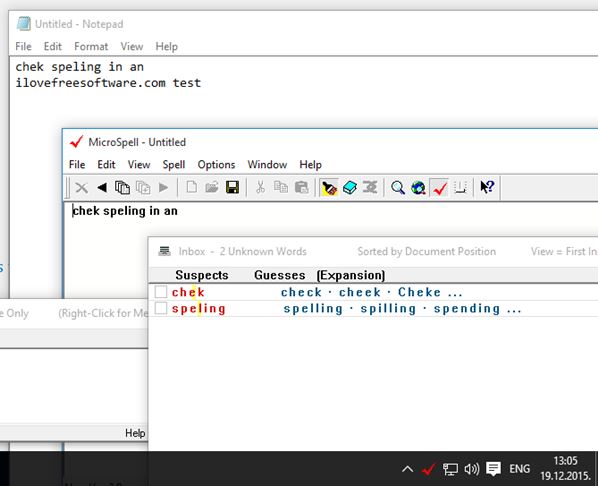Choose the guess 'Cheke'
598x486 pixels.
point(420,292)
